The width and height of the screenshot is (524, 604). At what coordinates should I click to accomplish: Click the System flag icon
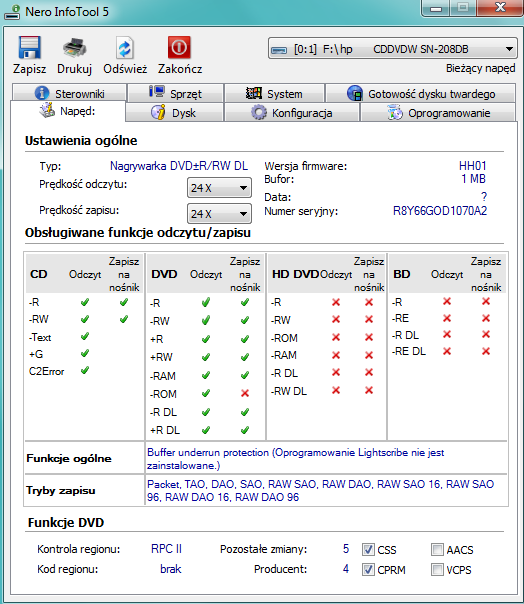coord(254,93)
